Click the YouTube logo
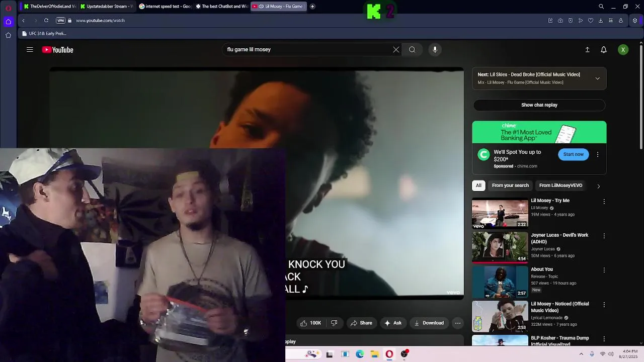Viewport: 644px width, 362px height. point(57,50)
